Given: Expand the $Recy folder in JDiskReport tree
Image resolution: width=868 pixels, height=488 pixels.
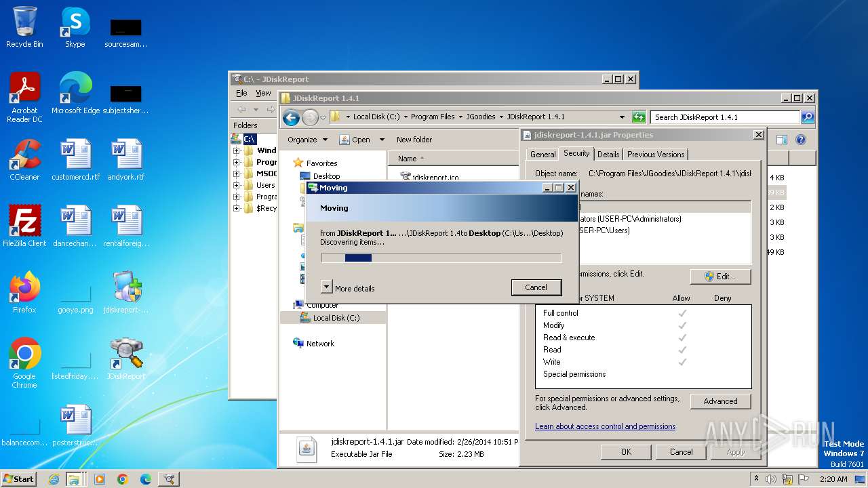Looking at the screenshot, I should [x=237, y=208].
